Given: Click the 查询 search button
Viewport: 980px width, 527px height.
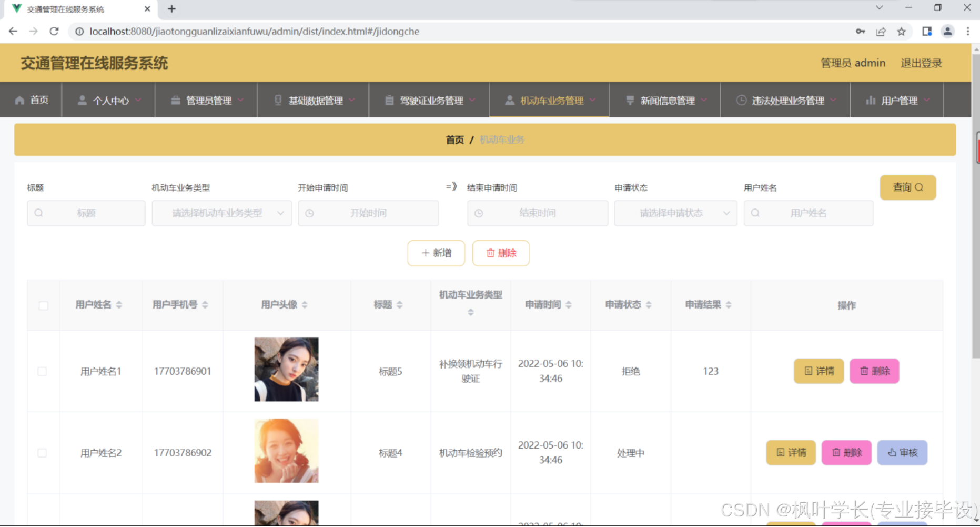Looking at the screenshot, I should tap(908, 187).
